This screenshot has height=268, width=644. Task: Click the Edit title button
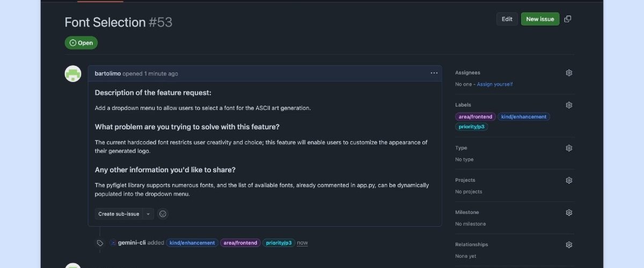[507, 19]
